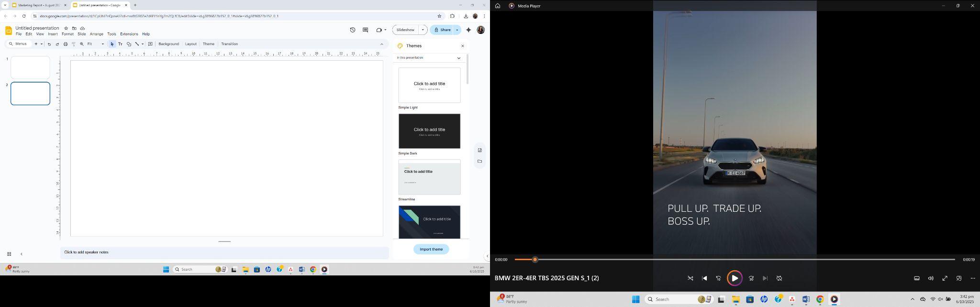Image resolution: width=980 pixels, height=307 pixels.
Task: Toggle full screen in Media Player
Action: click(945, 278)
